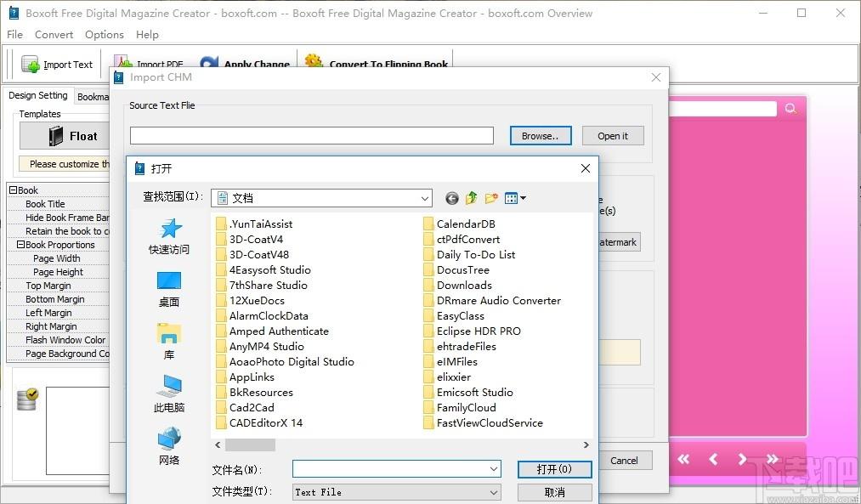Click the next page arrow in preview

click(742, 459)
